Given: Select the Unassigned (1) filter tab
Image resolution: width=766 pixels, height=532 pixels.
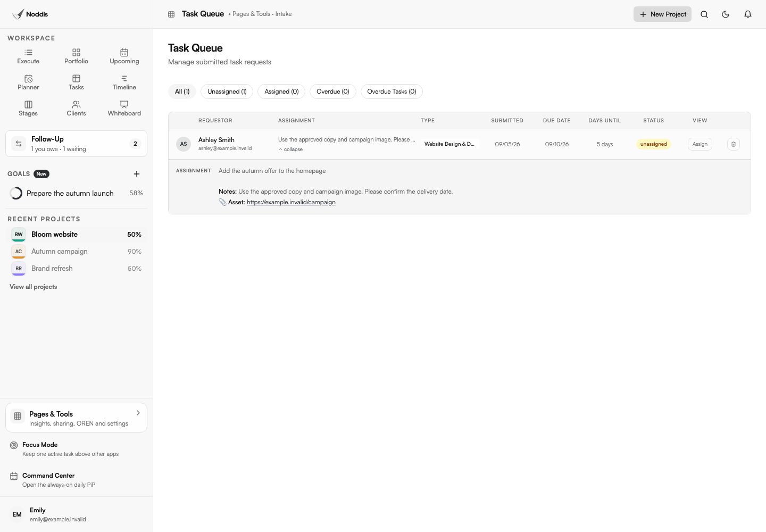Looking at the screenshot, I should click(227, 92).
